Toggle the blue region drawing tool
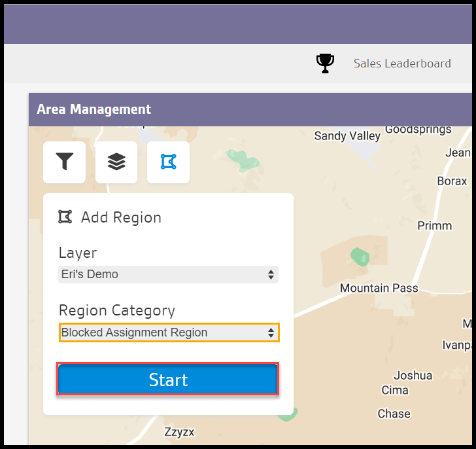Image resolution: width=476 pixels, height=449 pixels. (x=168, y=162)
